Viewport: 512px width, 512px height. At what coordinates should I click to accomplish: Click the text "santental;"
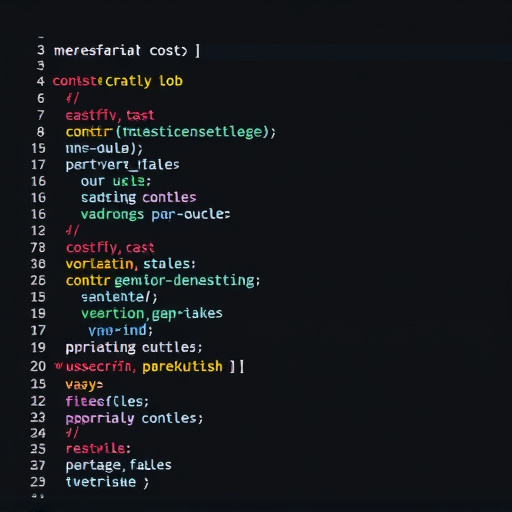(x=119, y=297)
